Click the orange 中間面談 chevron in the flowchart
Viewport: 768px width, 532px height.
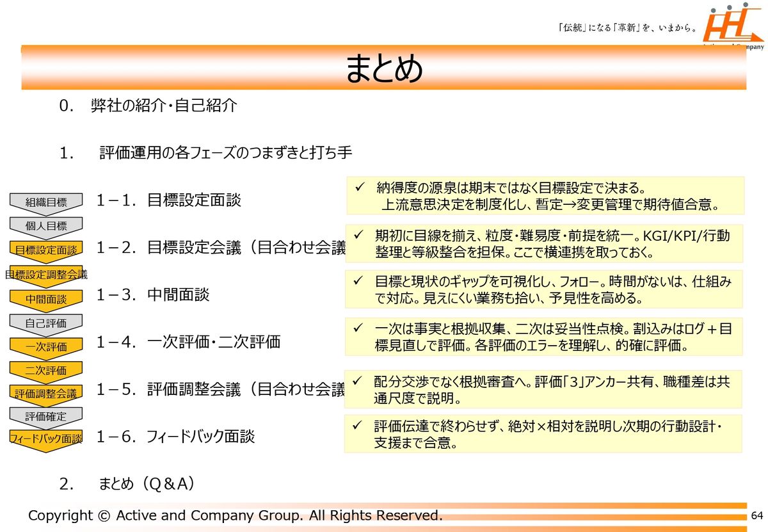pyautogui.click(x=46, y=299)
